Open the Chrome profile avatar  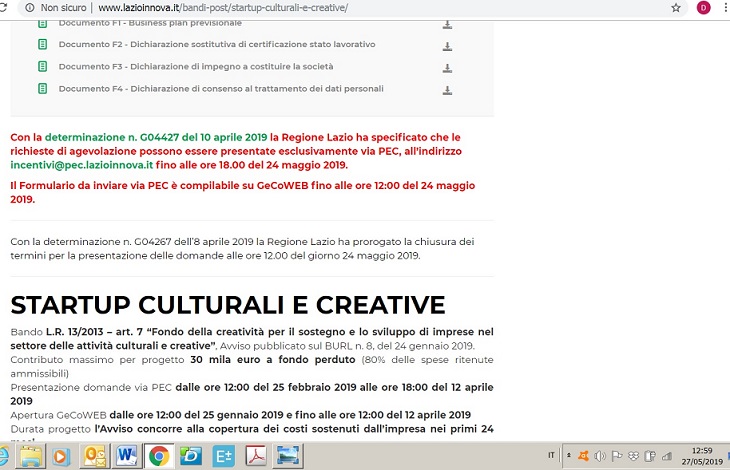(704, 7)
